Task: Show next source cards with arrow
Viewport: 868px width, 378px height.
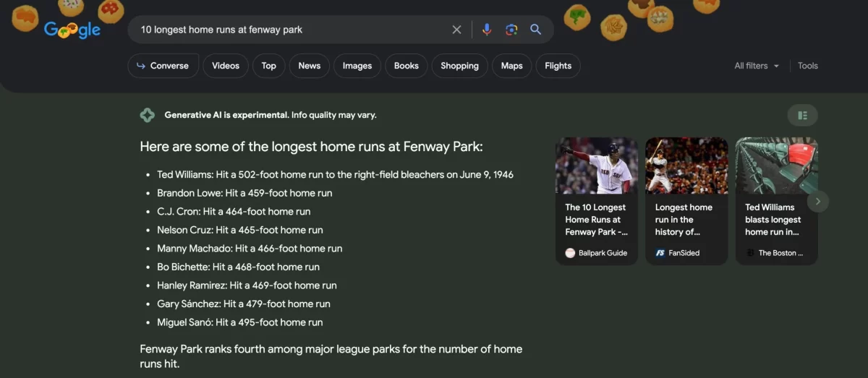Action: [818, 201]
